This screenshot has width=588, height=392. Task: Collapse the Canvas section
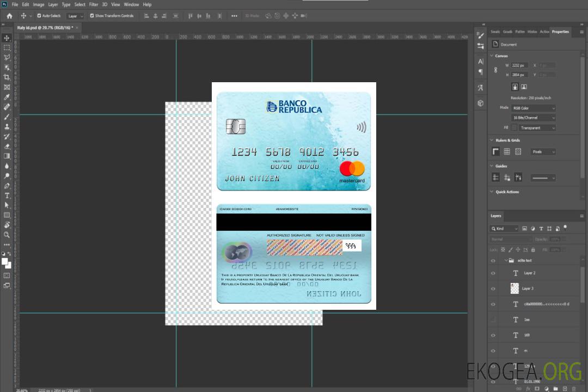(x=492, y=56)
